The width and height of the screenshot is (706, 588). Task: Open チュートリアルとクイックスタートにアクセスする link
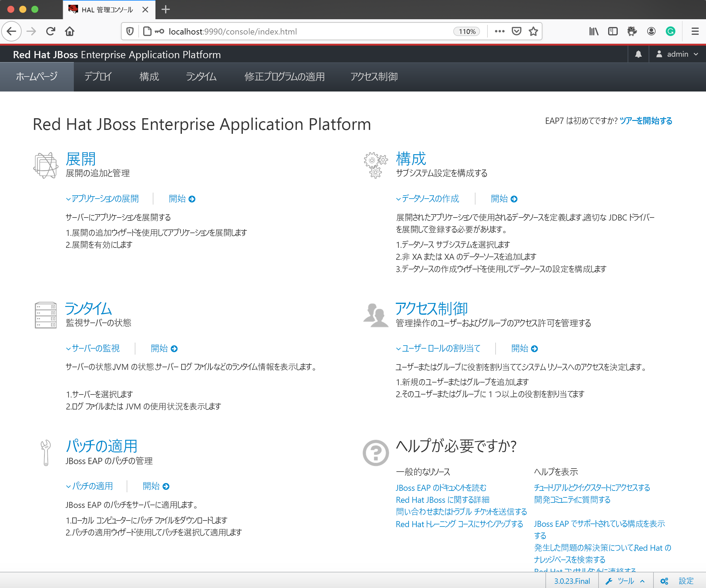click(592, 487)
